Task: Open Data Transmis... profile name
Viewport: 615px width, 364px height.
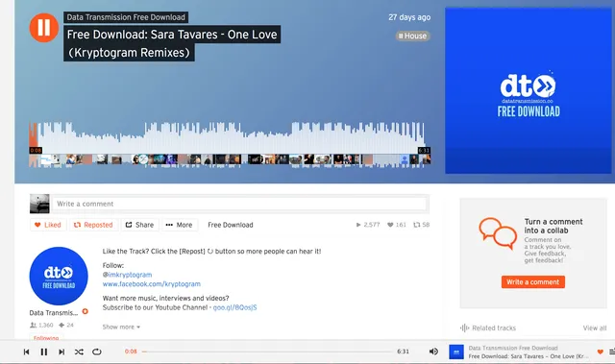Action: pos(54,313)
